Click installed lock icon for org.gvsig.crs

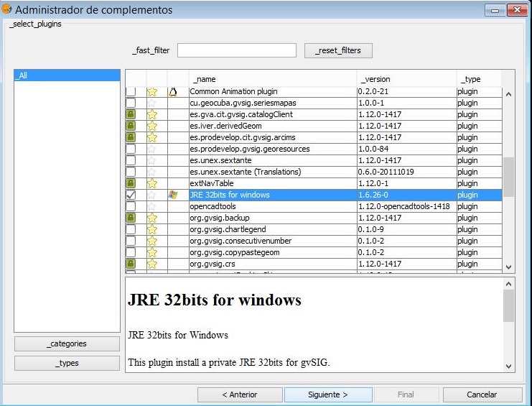131,264
